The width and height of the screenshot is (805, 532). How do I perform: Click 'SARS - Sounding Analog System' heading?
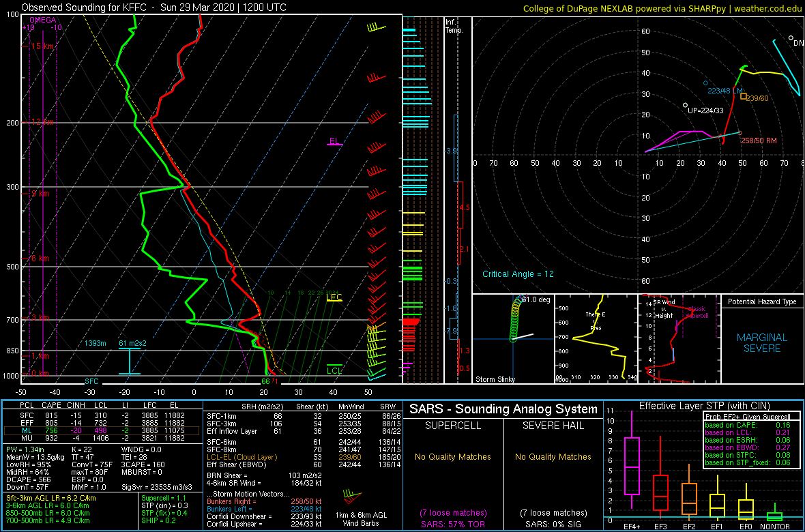503,409
